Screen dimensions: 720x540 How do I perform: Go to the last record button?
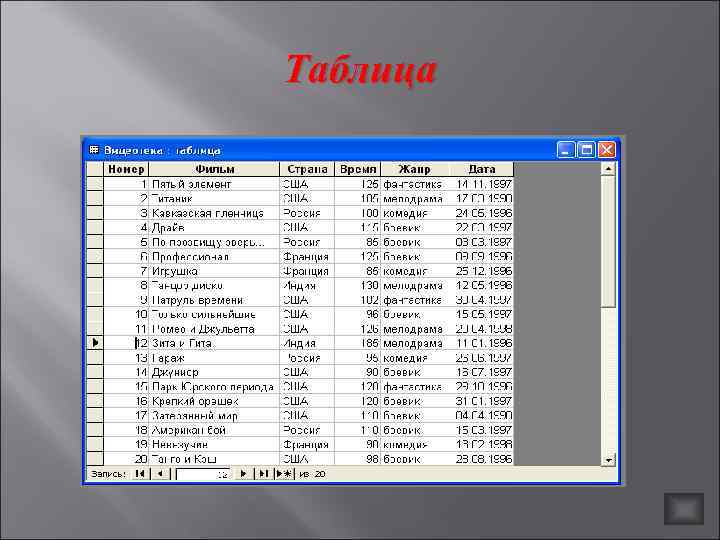[x=263, y=473]
